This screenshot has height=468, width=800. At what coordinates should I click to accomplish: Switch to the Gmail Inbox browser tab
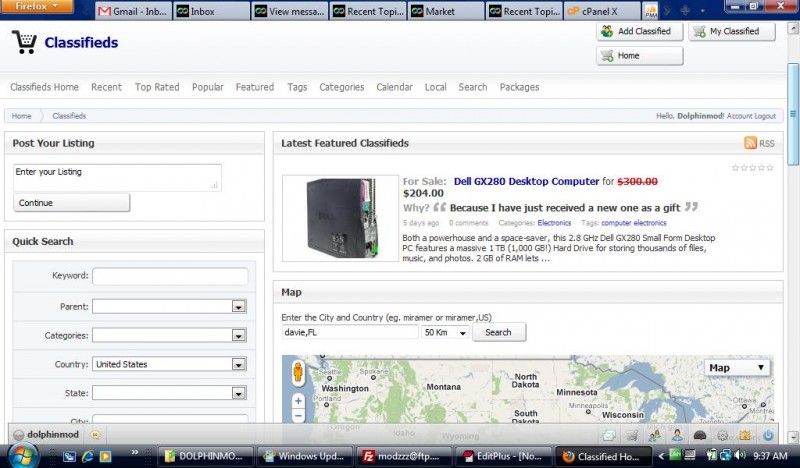133,11
